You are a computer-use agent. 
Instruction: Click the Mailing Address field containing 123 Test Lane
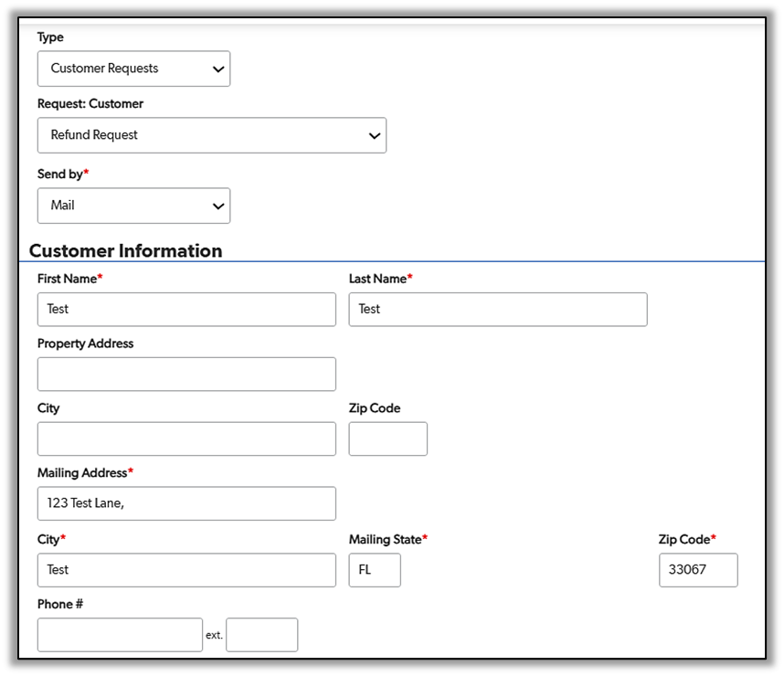tap(186, 504)
